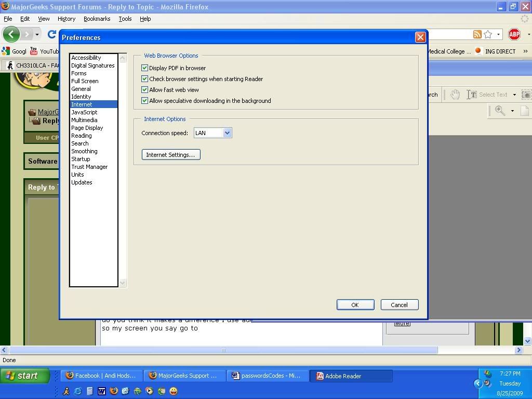Click the horizontal scrollbar of the page
The image size is (532, 399).
pos(223,350)
